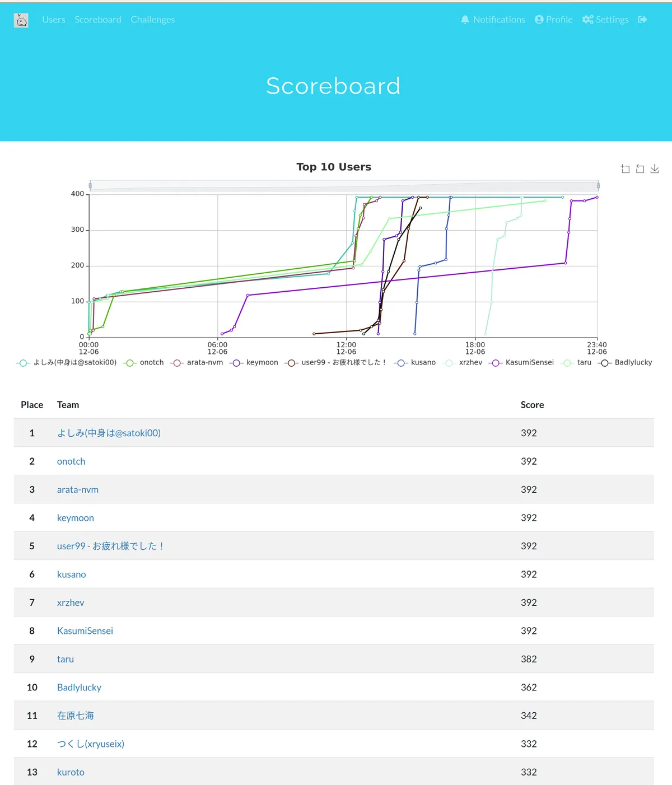The image size is (672, 785).
Task: Open KasumiSensei's team page
Action: tap(85, 631)
